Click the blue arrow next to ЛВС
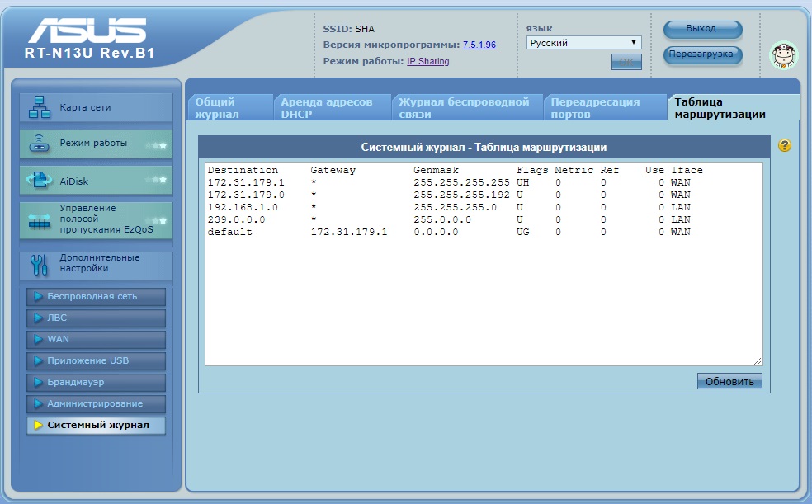The image size is (812, 504). click(x=38, y=318)
